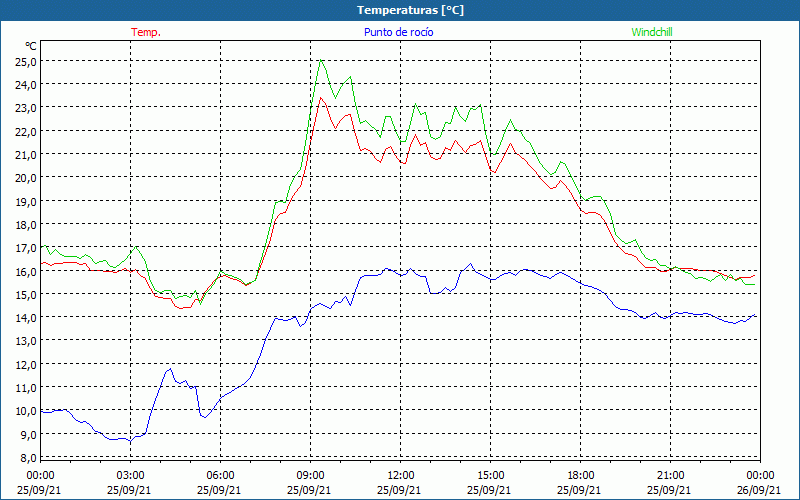Select the red Temp. legend label
This screenshot has height=500, width=800.
click(146, 32)
